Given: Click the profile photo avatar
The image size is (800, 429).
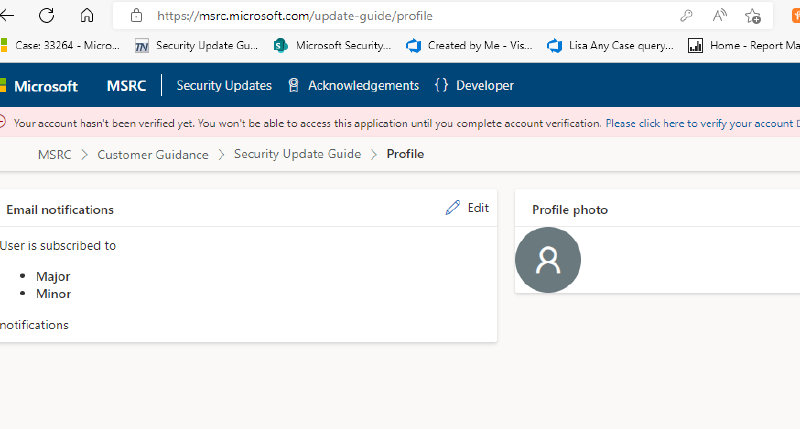Looking at the screenshot, I should [x=547, y=260].
